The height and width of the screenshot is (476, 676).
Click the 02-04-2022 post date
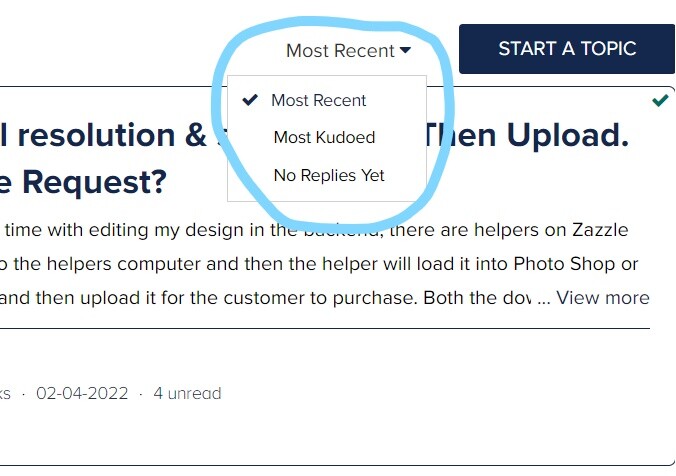pos(82,393)
